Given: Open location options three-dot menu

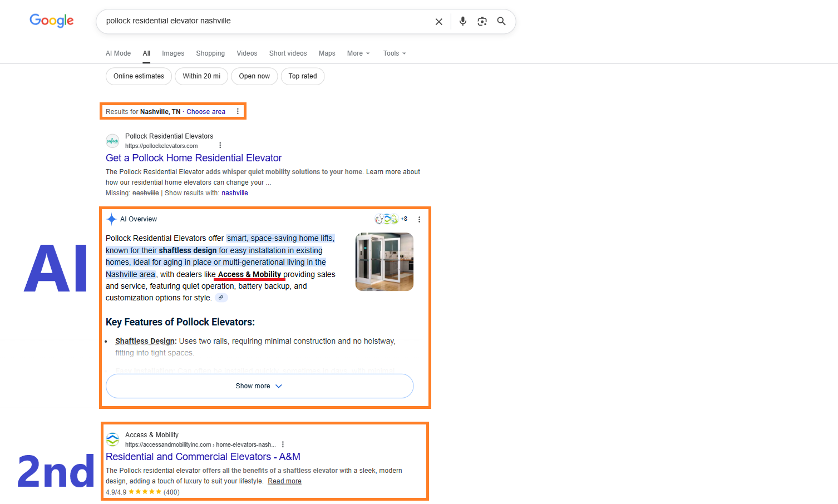Looking at the screenshot, I should point(238,111).
